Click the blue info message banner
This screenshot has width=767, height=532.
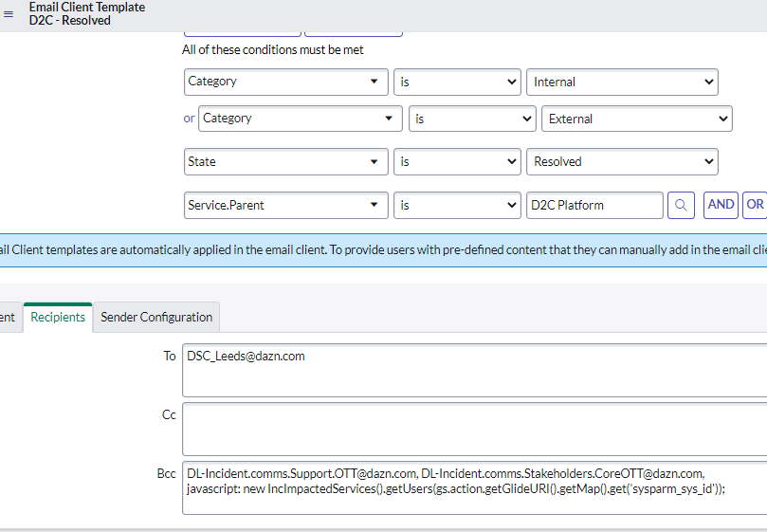(x=383, y=250)
